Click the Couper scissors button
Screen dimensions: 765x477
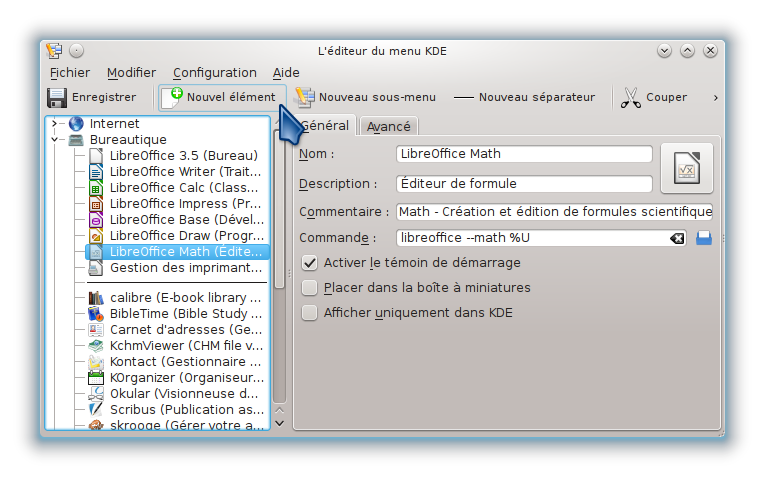[654, 98]
